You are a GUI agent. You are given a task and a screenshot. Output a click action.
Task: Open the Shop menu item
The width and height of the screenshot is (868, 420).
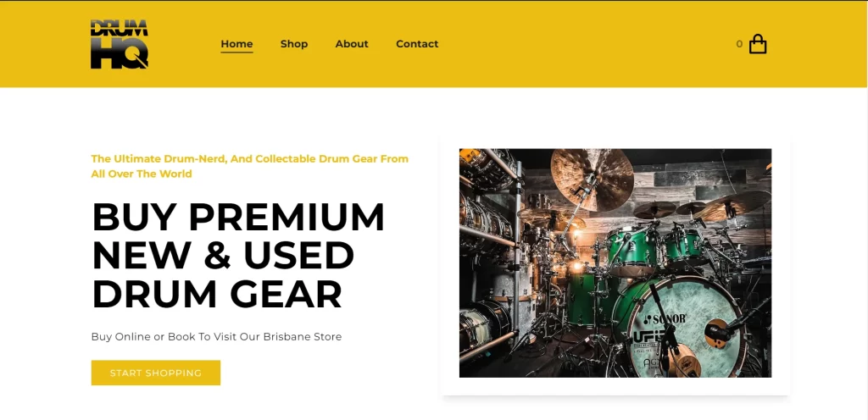[x=294, y=44]
